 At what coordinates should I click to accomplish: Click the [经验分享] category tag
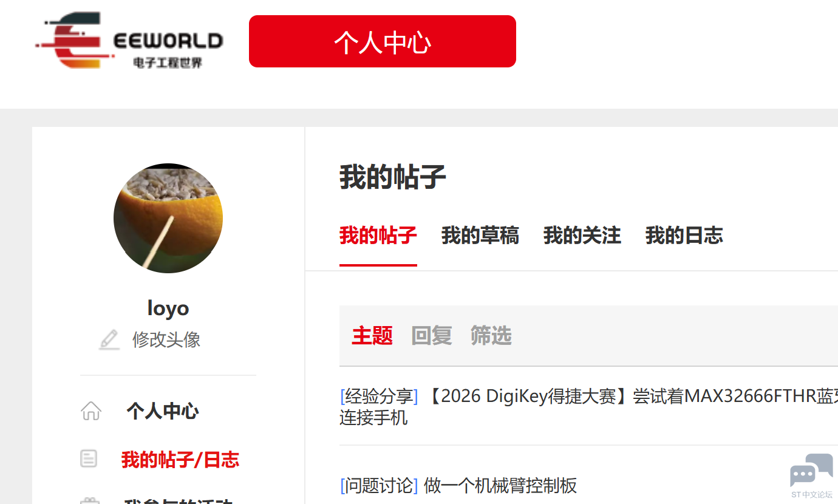click(x=380, y=397)
